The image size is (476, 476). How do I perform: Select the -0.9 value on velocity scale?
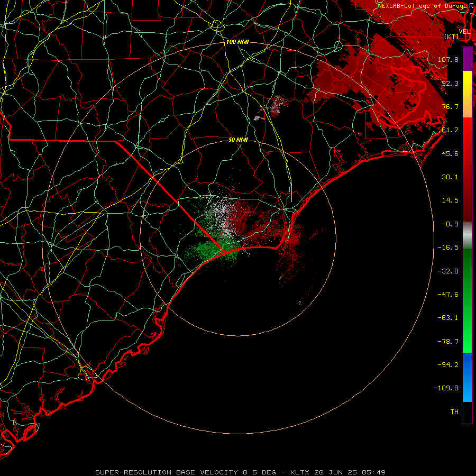click(450, 224)
